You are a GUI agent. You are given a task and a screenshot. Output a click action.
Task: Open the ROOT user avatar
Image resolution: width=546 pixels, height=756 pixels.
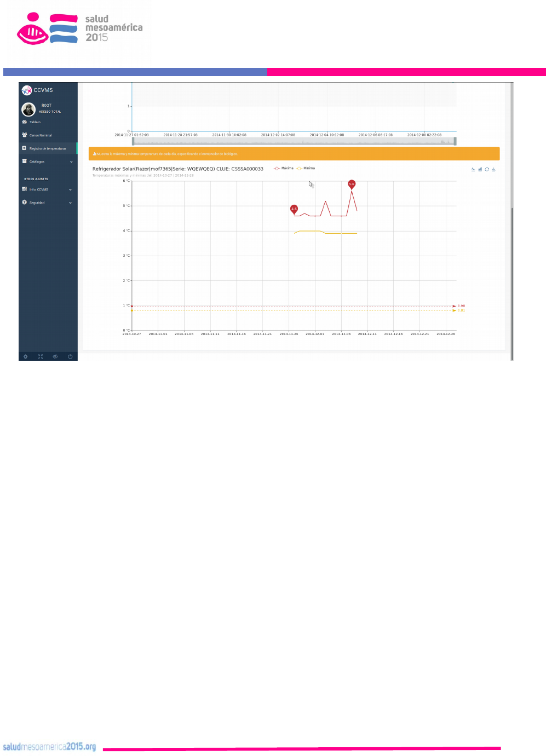[x=28, y=109]
